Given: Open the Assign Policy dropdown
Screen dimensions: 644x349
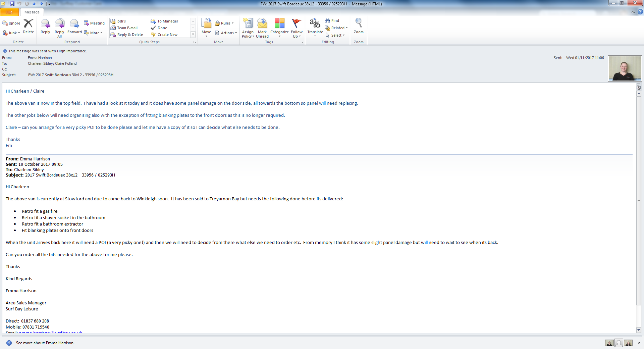Looking at the screenshot, I should coord(248,28).
